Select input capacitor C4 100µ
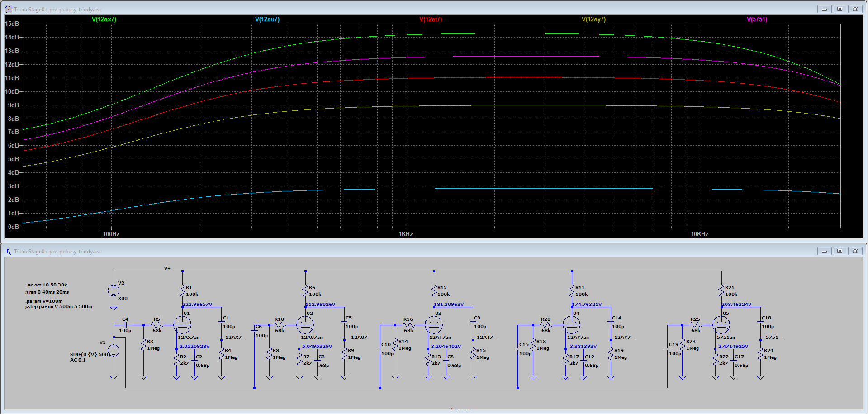The width and height of the screenshot is (868, 414). coord(126,325)
